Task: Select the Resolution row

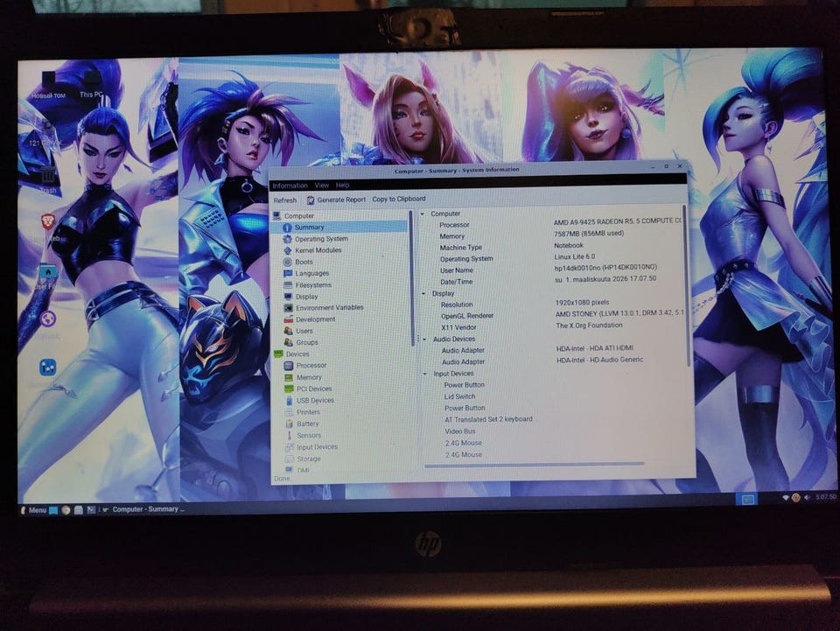Action: coord(553,304)
